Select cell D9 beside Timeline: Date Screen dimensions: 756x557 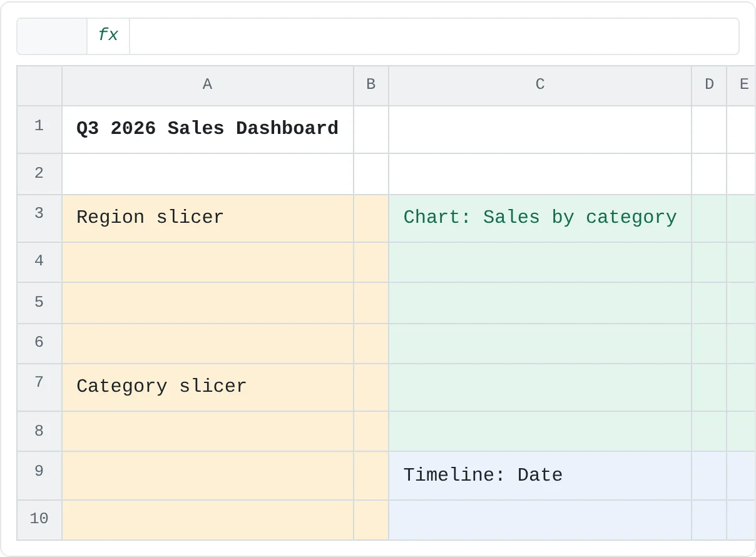pyautogui.click(x=709, y=476)
